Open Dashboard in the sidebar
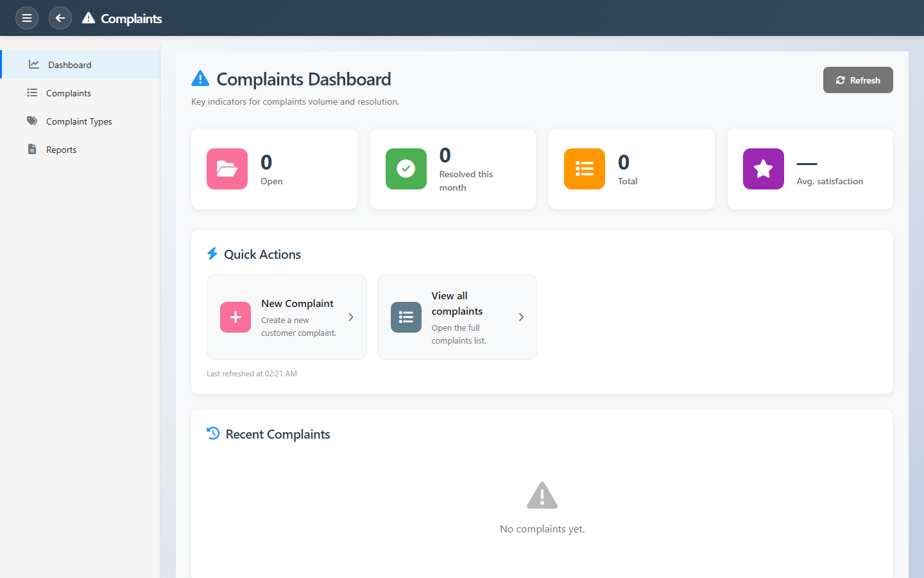This screenshot has height=578, width=924. tap(69, 65)
